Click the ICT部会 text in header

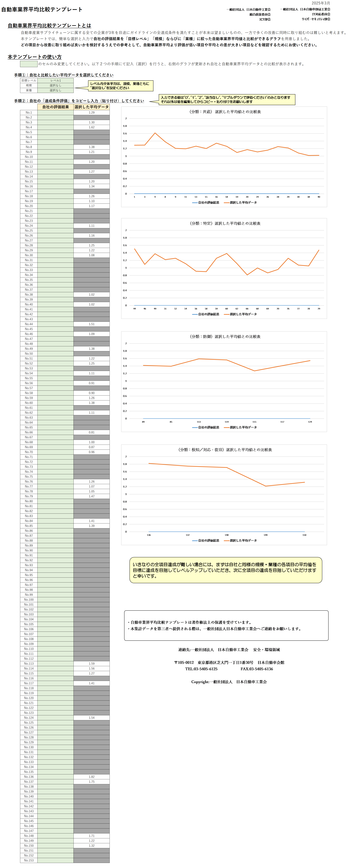pos(265,20)
